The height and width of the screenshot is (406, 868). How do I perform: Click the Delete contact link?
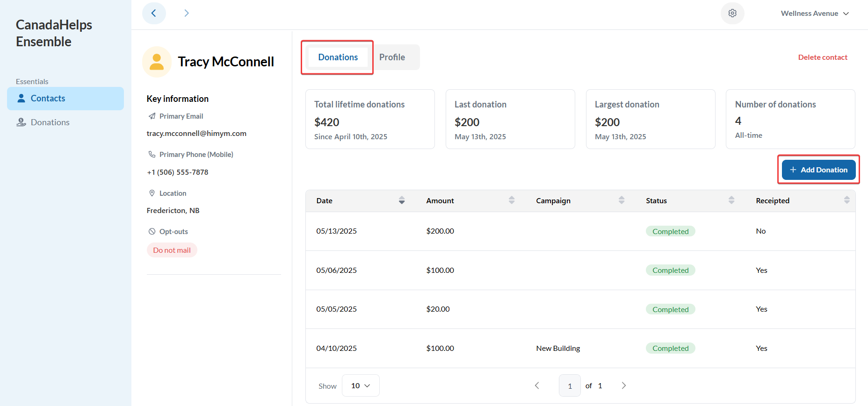823,57
